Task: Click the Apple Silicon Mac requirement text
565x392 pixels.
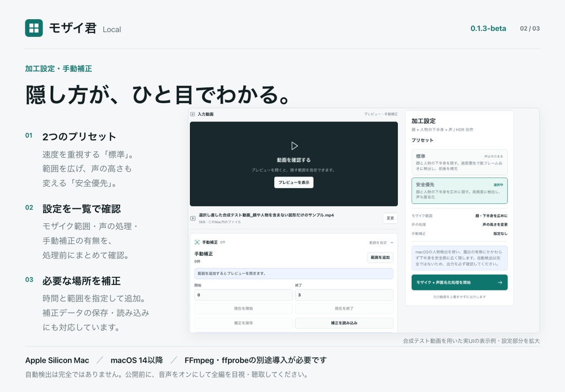Action: click(x=57, y=361)
